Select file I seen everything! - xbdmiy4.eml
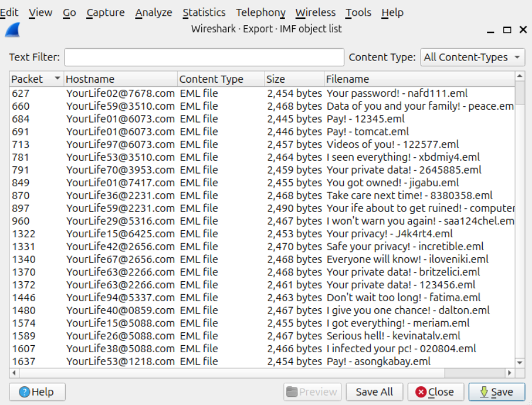This screenshot has width=532, height=405. pos(403,157)
